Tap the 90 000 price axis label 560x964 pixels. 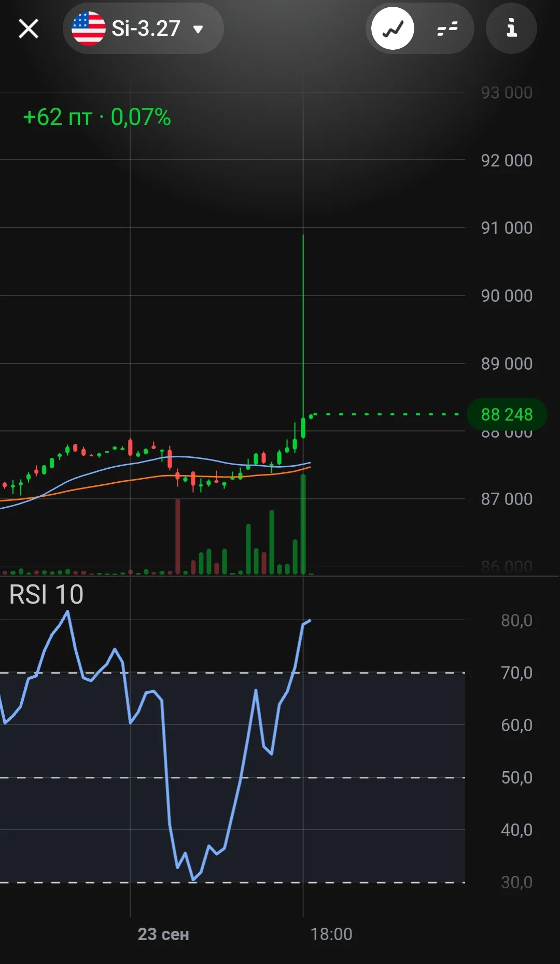click(x=507, y=296)
